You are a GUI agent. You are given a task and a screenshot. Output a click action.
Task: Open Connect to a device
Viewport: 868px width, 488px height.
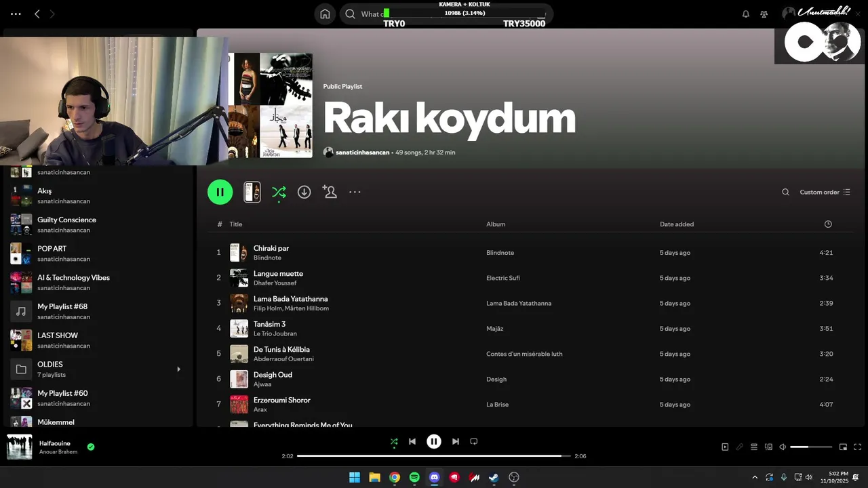[768, 447]
